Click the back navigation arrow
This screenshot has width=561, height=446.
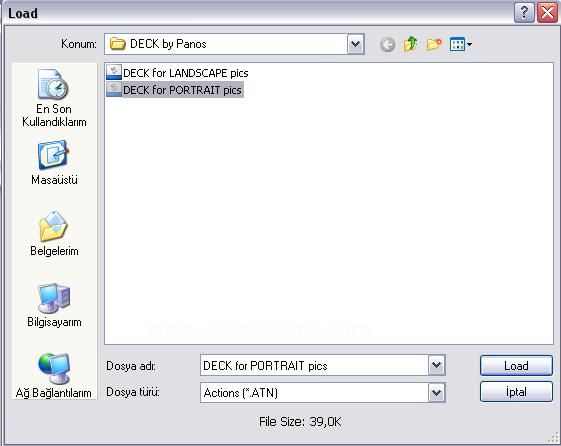coord(387,45)
